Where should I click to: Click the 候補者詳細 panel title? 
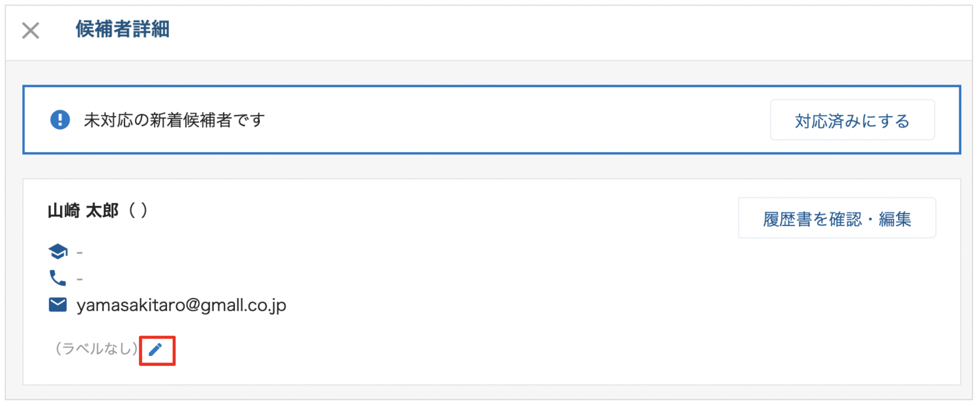[x=123, y=29]
